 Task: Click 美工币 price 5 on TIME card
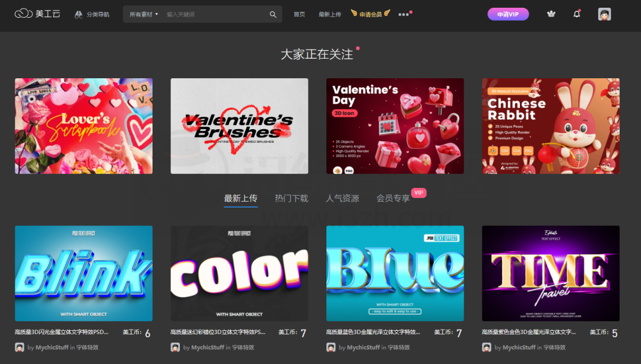click(604, 333)
